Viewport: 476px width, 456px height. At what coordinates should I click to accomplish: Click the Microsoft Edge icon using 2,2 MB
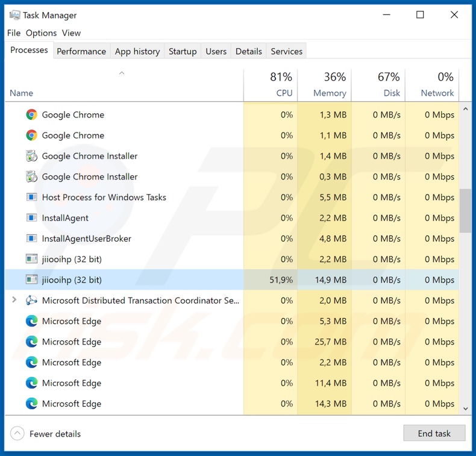point(31,362)
